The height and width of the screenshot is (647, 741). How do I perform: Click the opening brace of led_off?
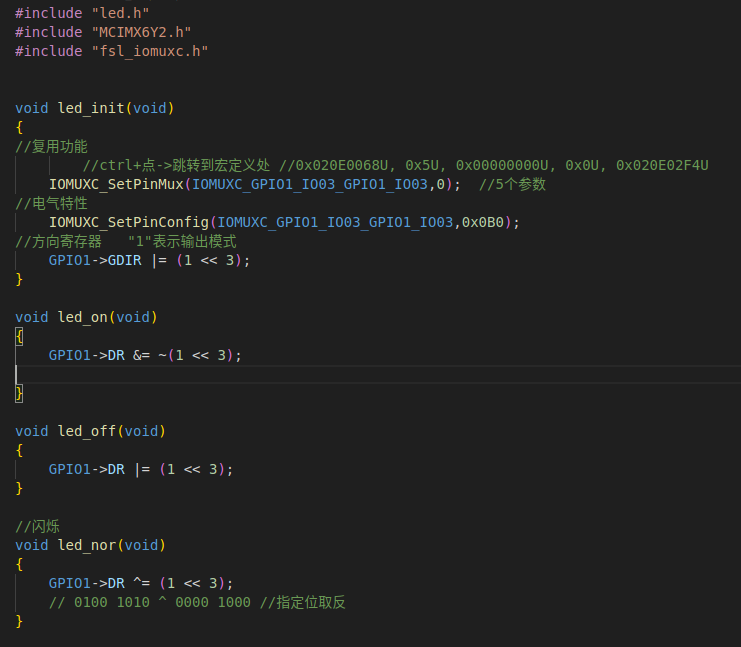19,450
